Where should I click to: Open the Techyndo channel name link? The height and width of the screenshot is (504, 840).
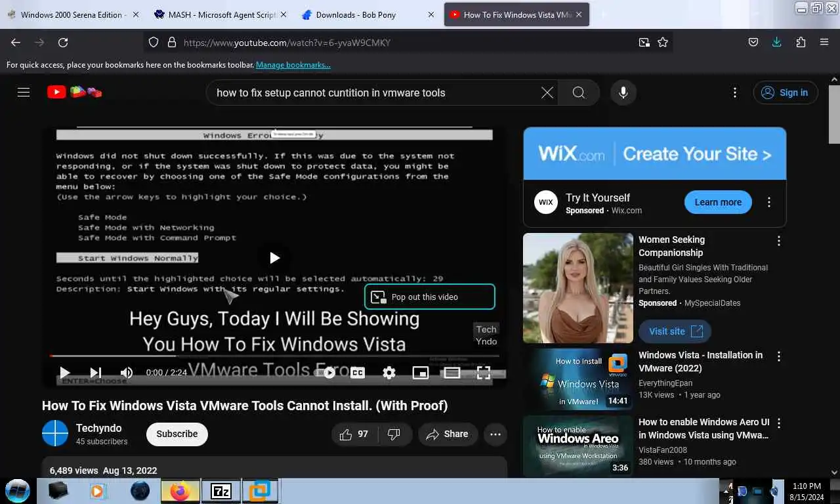pyautogui.click(x=98, y=428)
